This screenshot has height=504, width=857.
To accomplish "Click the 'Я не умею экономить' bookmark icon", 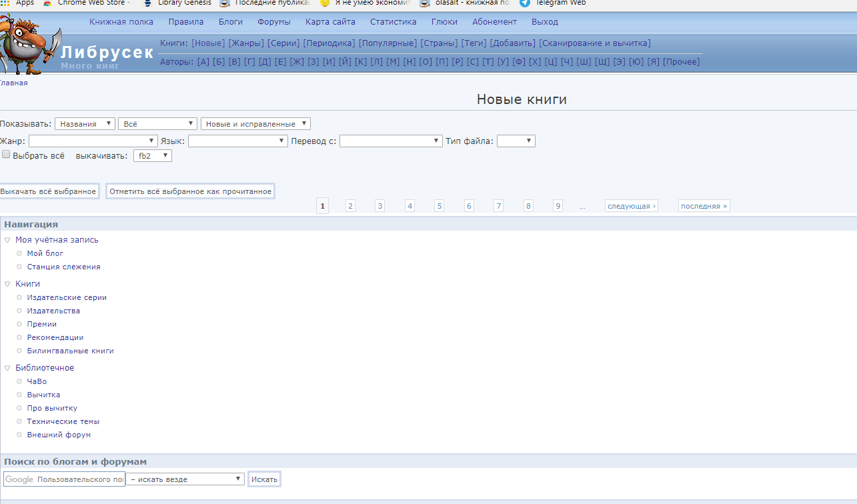I will pos(325,3).
